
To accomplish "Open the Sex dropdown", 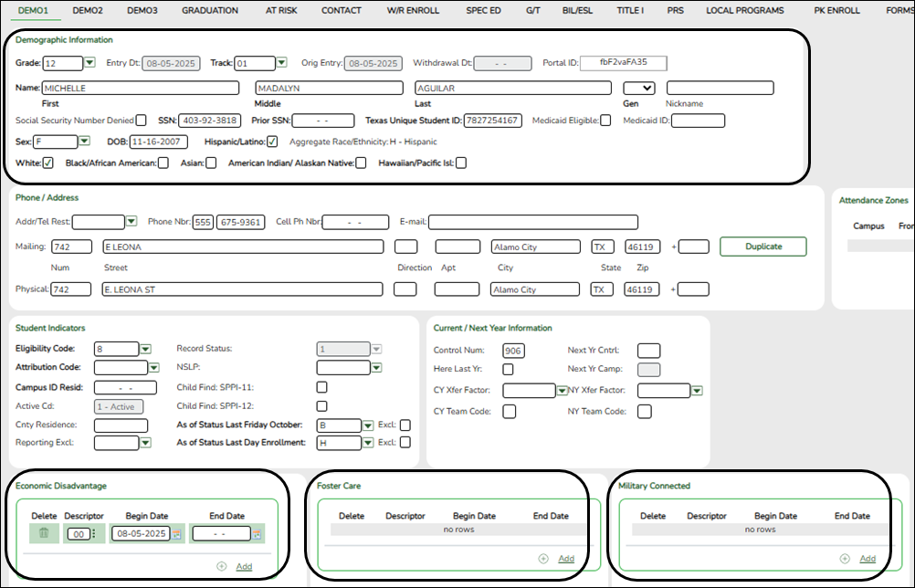I will coord(84,142).
